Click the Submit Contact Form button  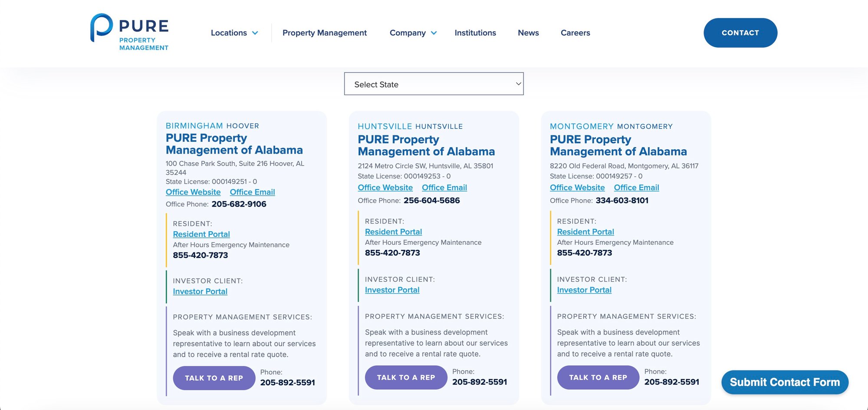tap(785, 382)
